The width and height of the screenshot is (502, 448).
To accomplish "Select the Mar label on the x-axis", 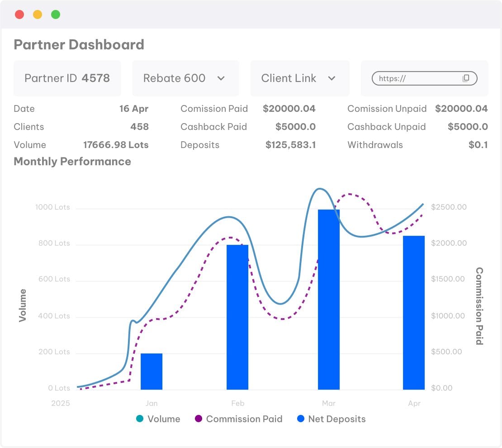I will [x=329, y=403].
